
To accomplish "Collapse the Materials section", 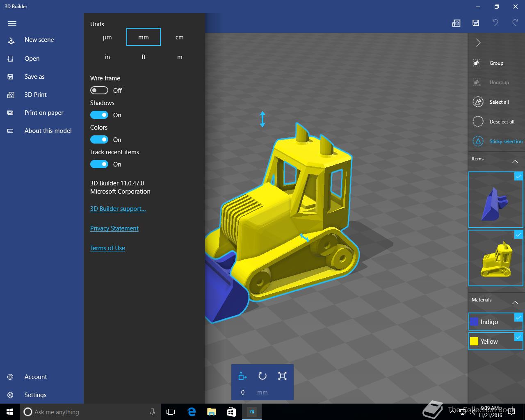I will tap(515, 303).
